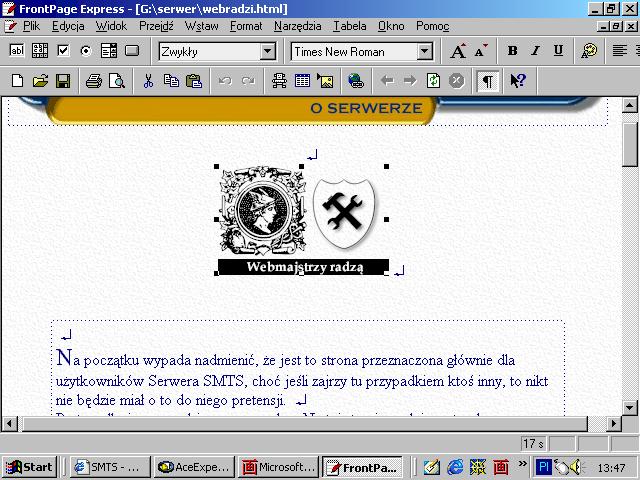Print the page
The height and width of the screenshot is (480, 640).
(94, 81)
